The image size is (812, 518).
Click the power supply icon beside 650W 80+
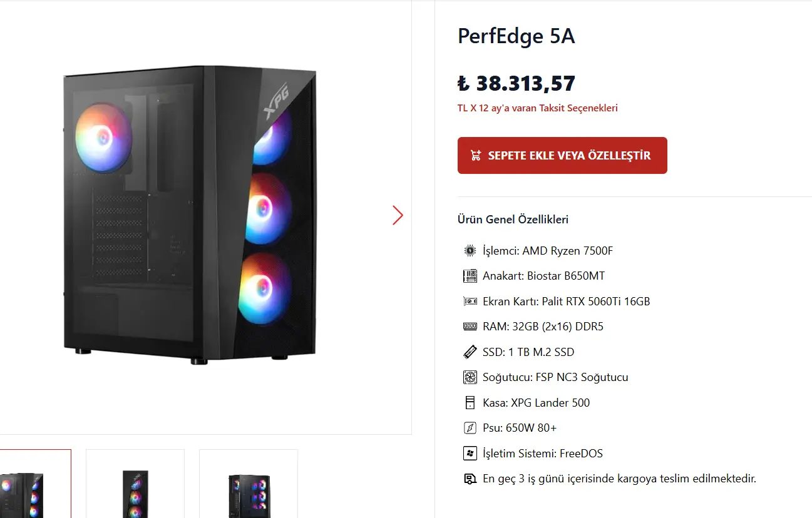470,428
